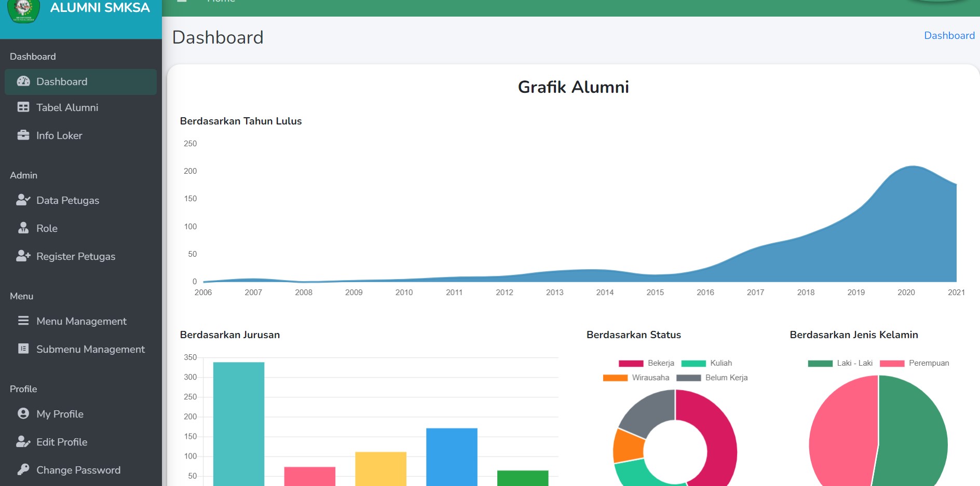Click the ALUMNI SMKSA brand logo
The width and height of the screenshot is (980, 486).
pyautogui.click(x=23, y=9)
